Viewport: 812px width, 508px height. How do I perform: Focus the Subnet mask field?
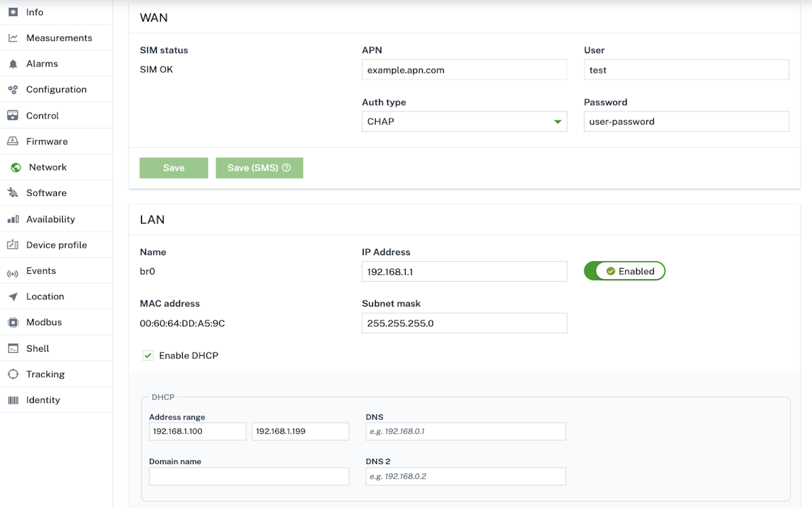pyautogui.click(x=464, y=323)
